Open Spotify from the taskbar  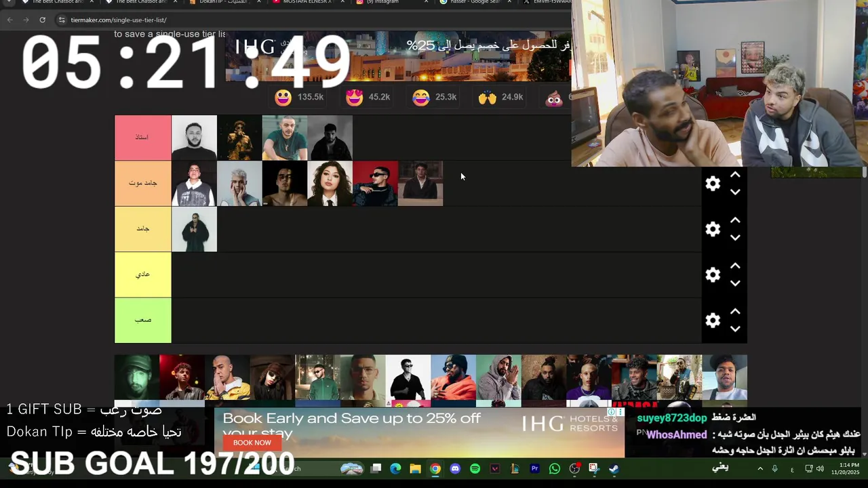pos(475,468)
